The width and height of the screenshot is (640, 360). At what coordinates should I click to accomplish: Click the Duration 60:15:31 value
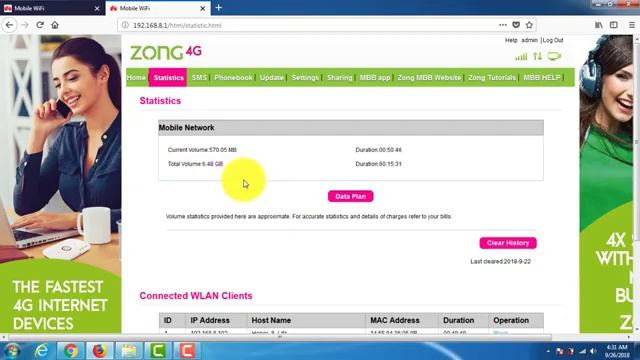click(378, 164)
